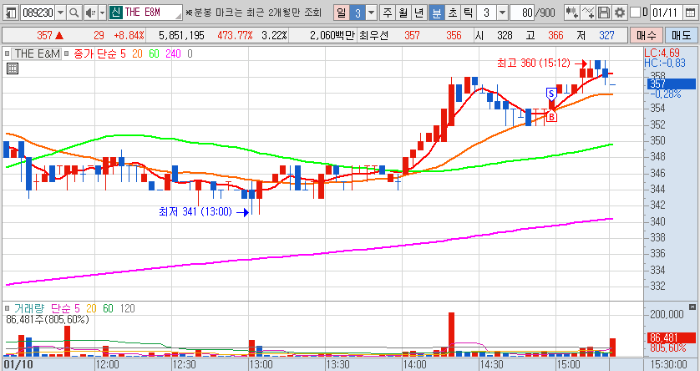This screenshot has width=700, height=371.
Task: Click the 최저 341 (13:00) low annotation
Action: click(x=196, y=212)
